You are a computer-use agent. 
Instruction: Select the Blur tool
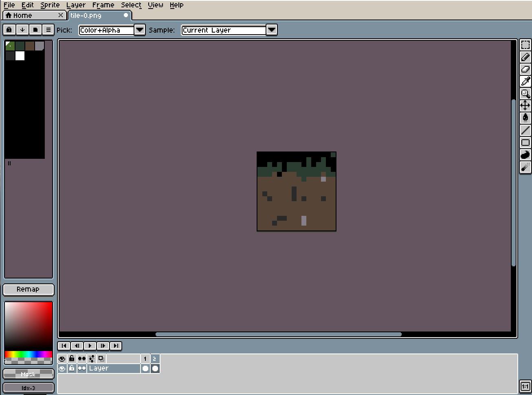[525, 167]
